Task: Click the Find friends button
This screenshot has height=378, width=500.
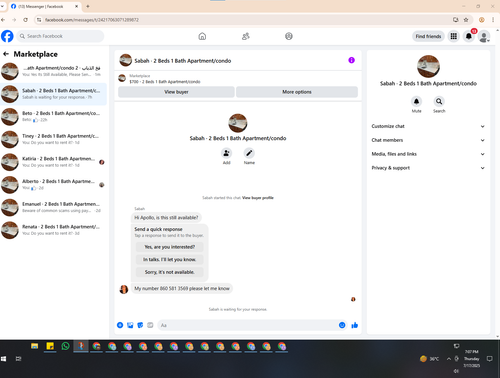Action: [428, 36]
